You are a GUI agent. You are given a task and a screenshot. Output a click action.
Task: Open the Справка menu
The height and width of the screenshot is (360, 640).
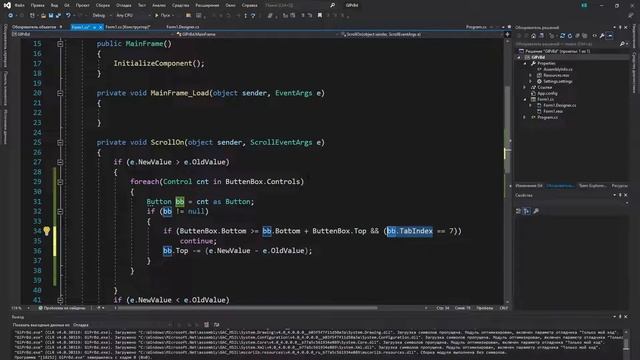coord(249,5)
